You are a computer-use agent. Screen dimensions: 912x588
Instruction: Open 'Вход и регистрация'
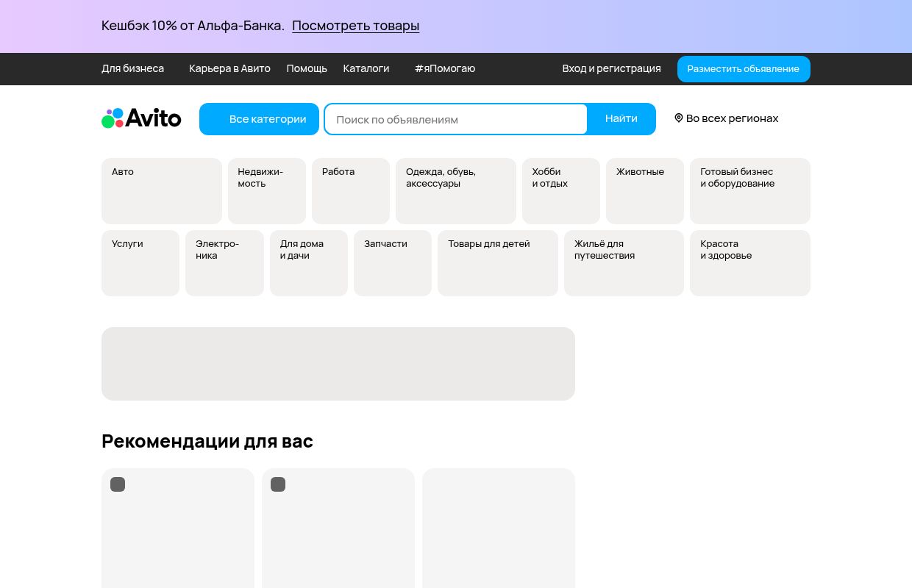pyautogui.click(x=611, y=68)
